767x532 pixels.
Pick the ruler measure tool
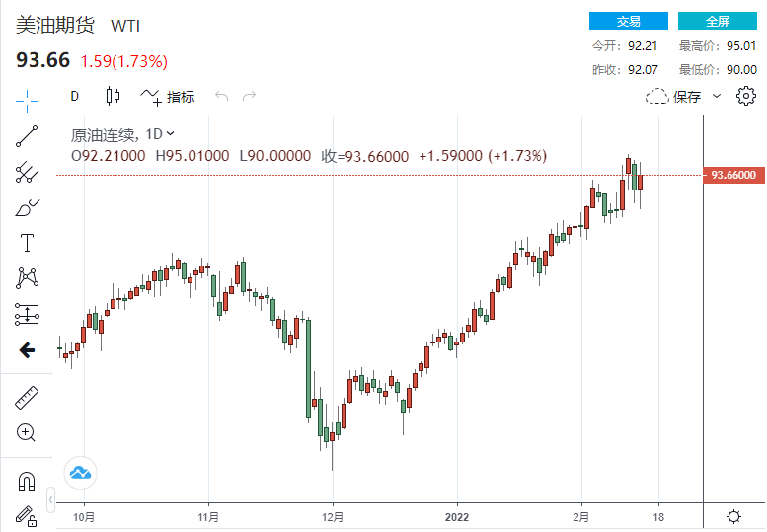[x=27, y=398]
